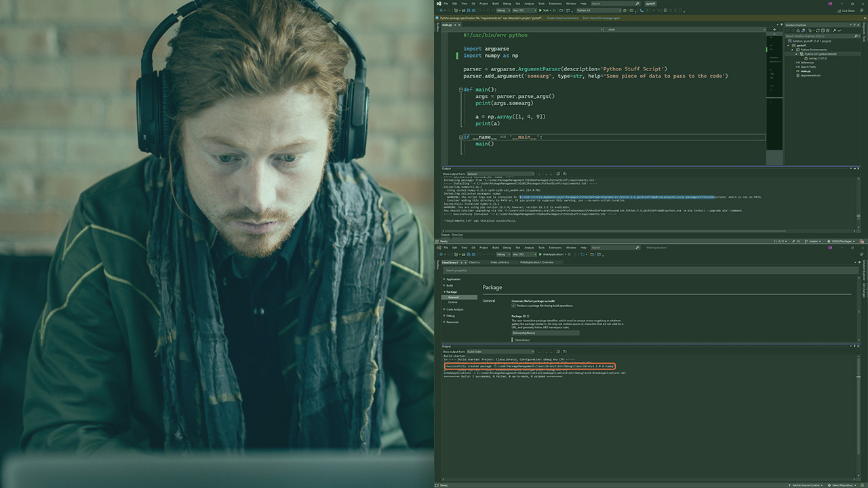Click the run WebApplication1 play icon

540,254
